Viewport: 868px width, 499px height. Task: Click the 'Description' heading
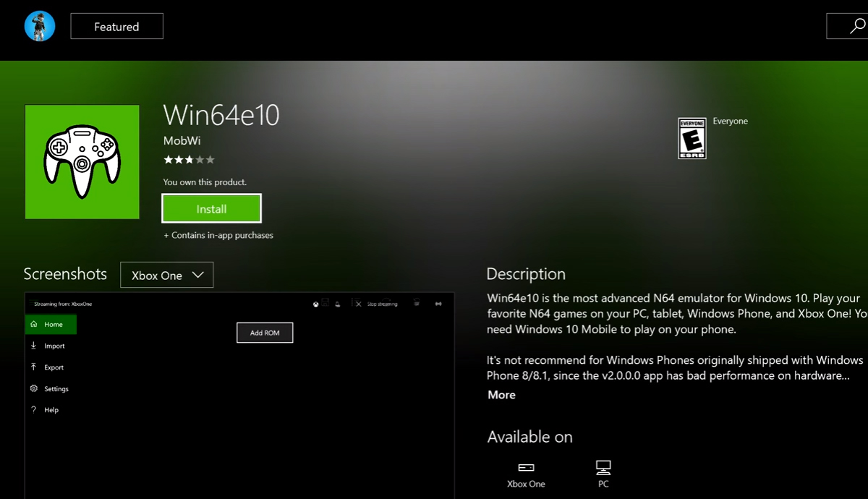point(526,274)
